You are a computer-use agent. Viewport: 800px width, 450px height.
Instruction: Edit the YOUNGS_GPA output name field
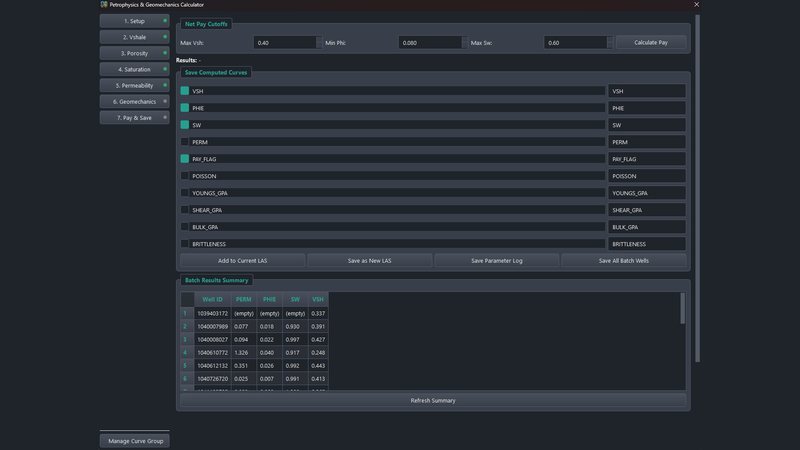click(646, 193)
